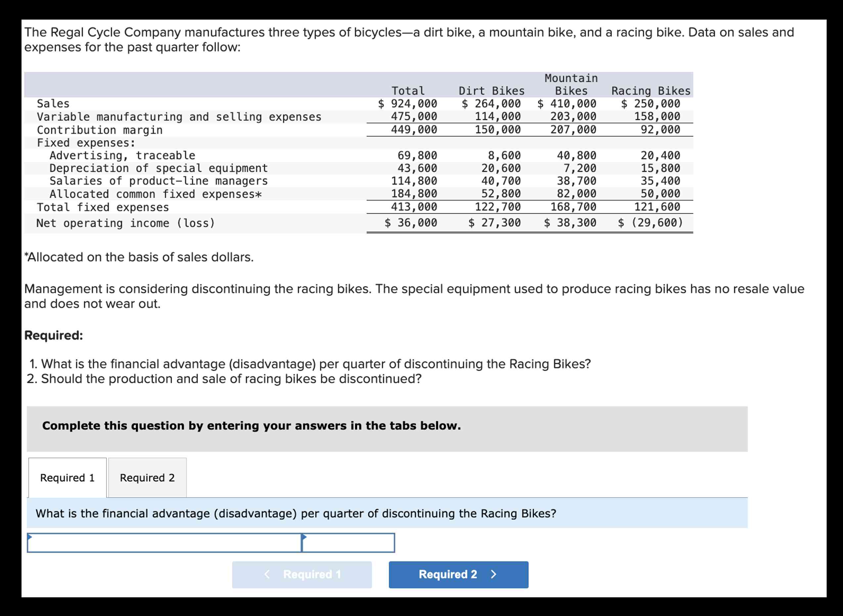Select the Depreciation of special equipment row
This screenshot has height=616, width=843.
(x=158, y=168)
